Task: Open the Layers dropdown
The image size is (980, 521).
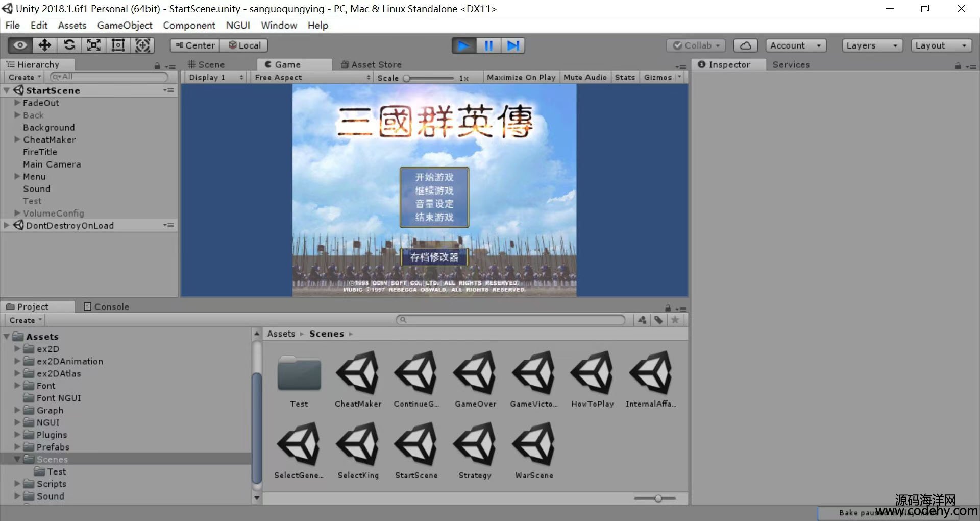Action: click(x=872, y=45)
